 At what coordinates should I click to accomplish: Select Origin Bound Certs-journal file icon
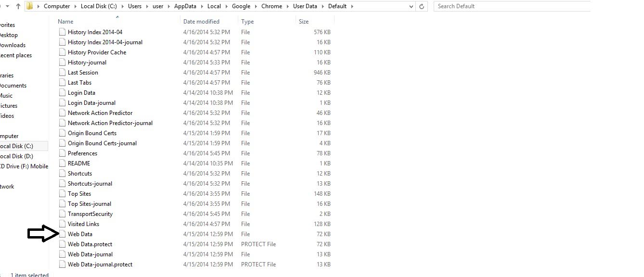(x=62, y=143)
